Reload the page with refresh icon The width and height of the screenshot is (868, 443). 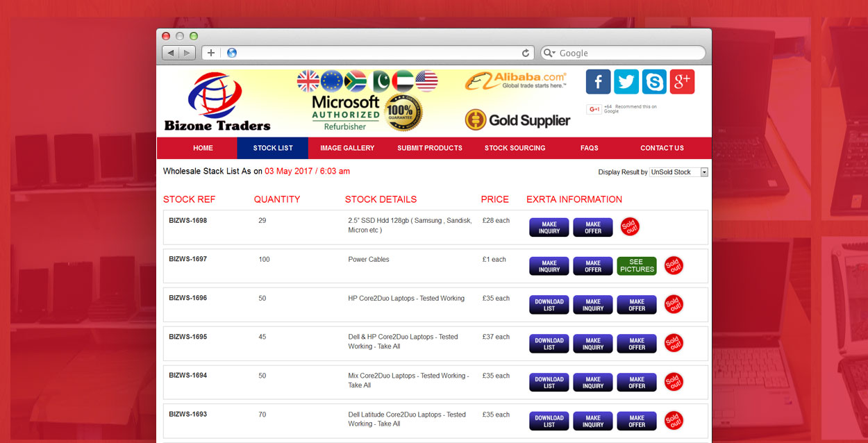[x=526, y=53]
